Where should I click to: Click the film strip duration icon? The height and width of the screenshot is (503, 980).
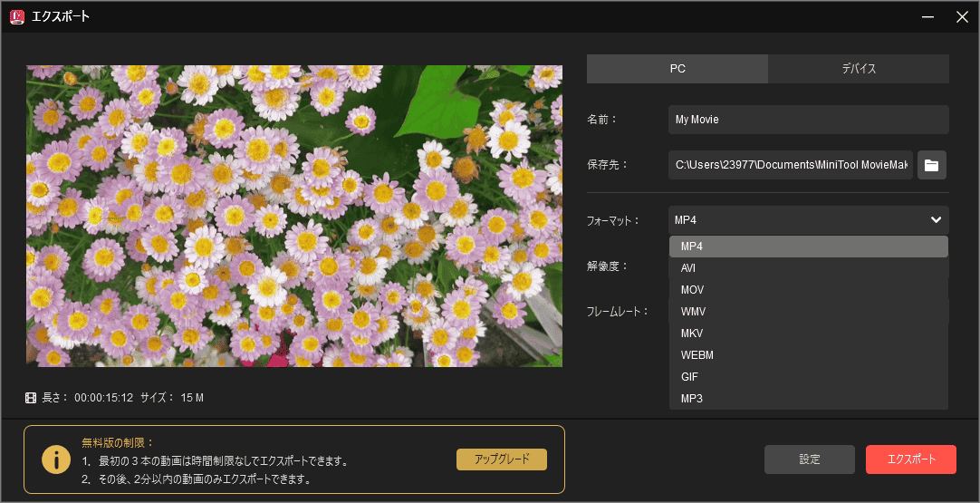pos(31,398)
